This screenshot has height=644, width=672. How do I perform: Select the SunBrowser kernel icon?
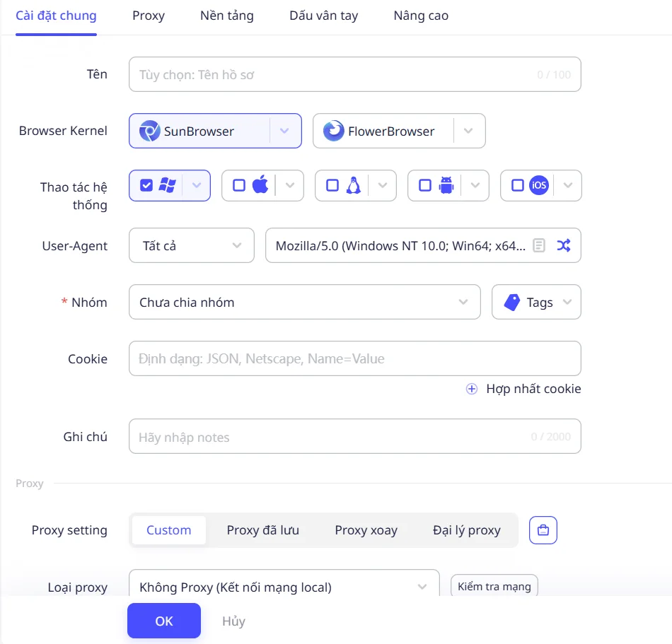click(x=149, y=131)
